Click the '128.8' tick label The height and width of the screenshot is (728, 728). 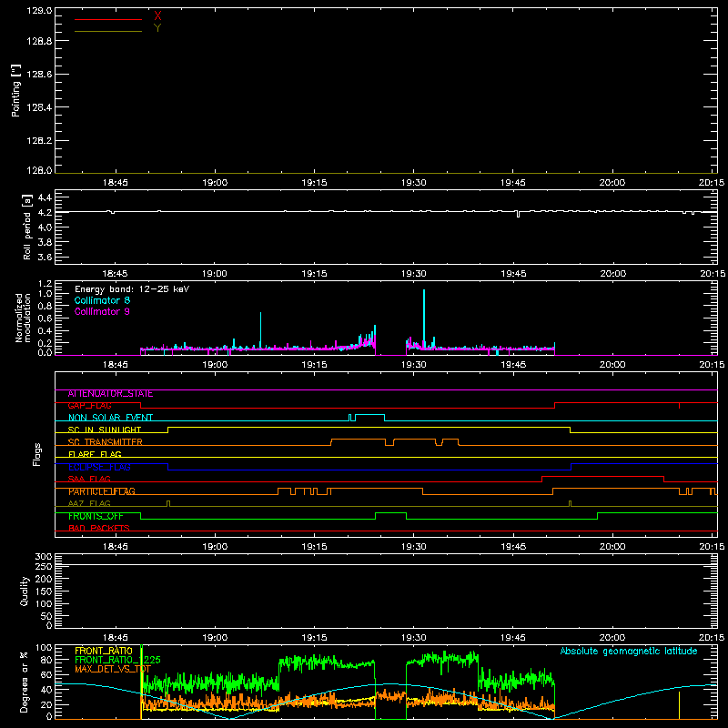coord(39,41)
